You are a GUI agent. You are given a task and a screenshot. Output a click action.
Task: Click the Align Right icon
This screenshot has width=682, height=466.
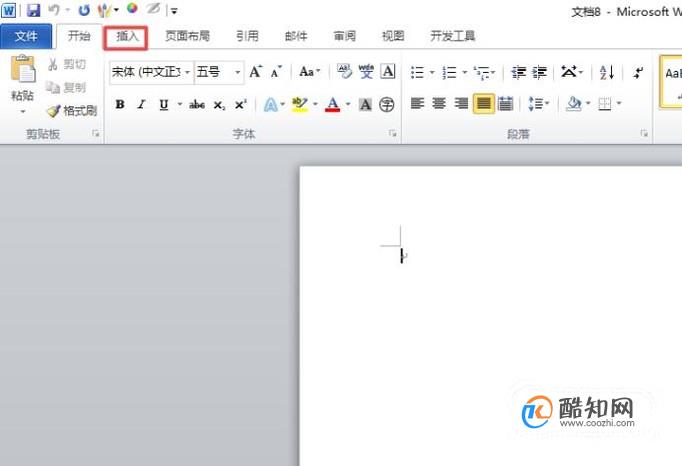[461, 104]
